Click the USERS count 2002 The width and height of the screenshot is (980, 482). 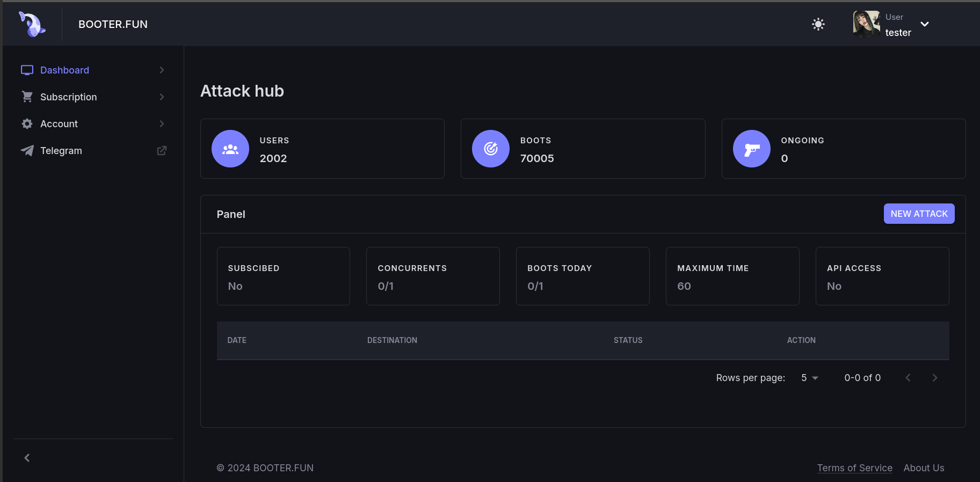pos(273,158)
